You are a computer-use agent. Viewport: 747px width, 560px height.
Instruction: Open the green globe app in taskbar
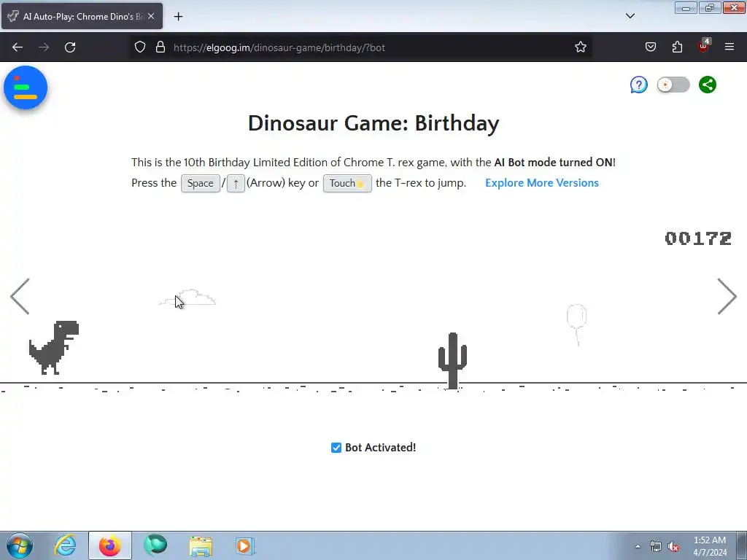click(155, 545)
